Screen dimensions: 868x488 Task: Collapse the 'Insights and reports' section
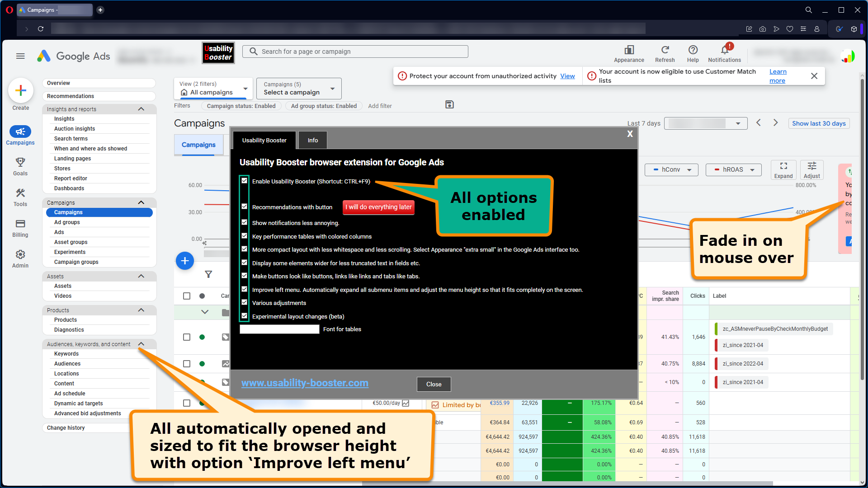141,109
